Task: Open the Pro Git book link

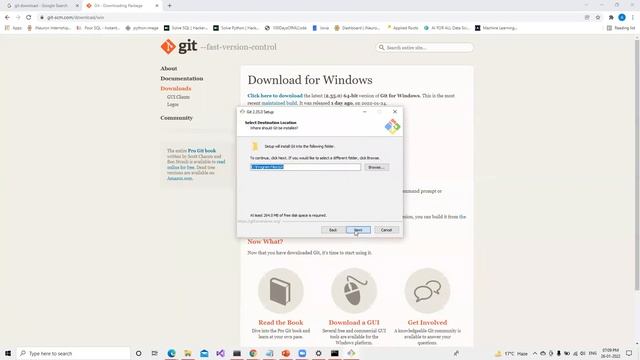Action: 202,151
